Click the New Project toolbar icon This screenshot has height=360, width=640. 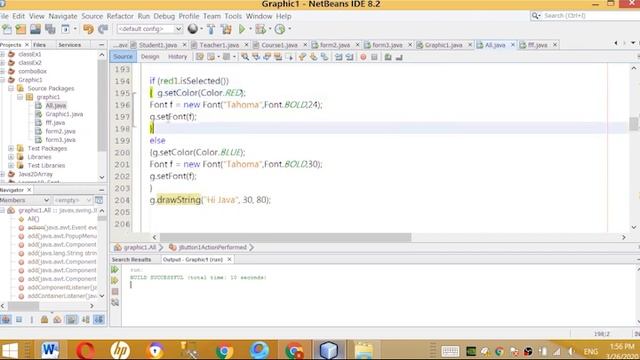pyautogui.click(x=20, y=29)
